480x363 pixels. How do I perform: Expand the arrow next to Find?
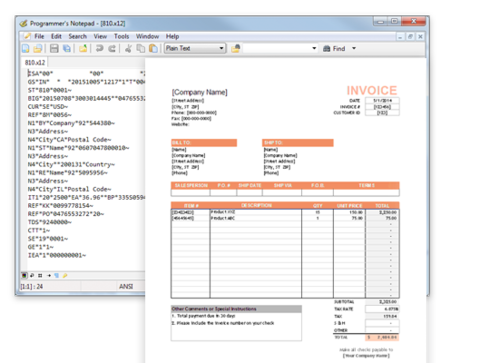pos(354,48)
